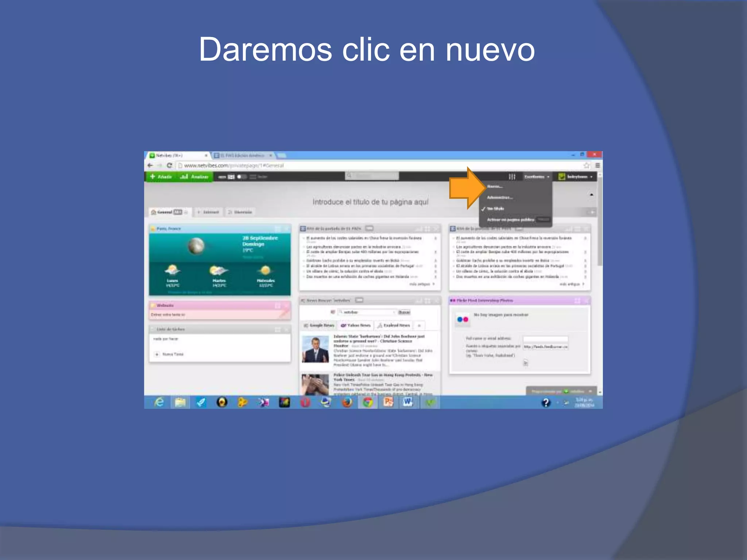
Task: Click the Webnote widget text area
Action: pos(220,315)
